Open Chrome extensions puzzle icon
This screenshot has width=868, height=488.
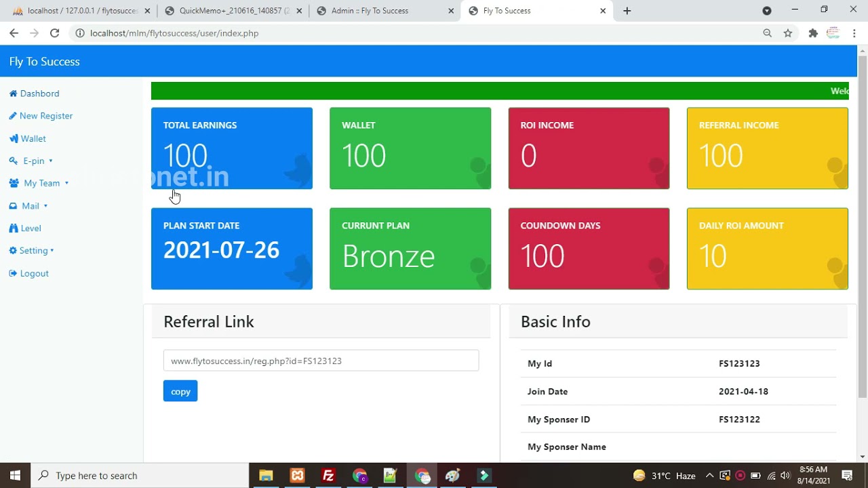pos(813,33)
